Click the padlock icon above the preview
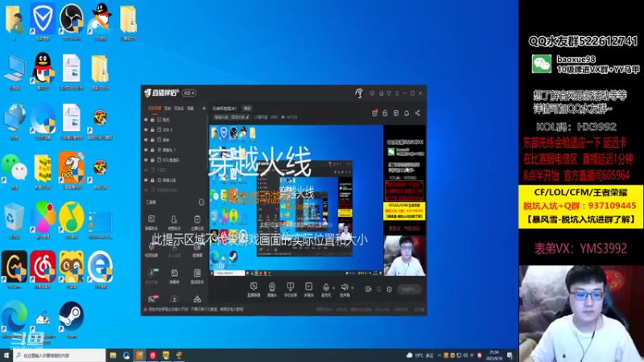 click(385, 113)
